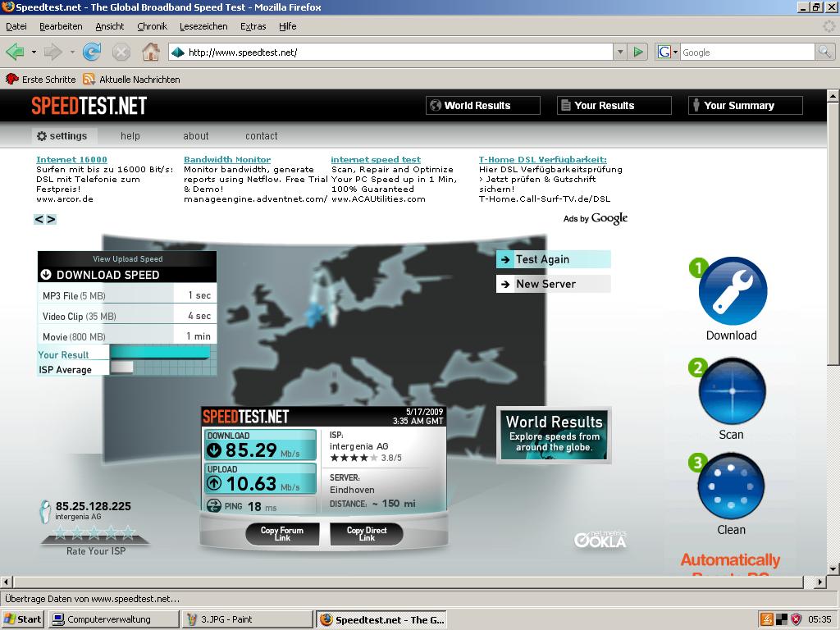This screenshot has width=840, height=630.
Task: Click the orange tray icon
Action: point(767,620)
